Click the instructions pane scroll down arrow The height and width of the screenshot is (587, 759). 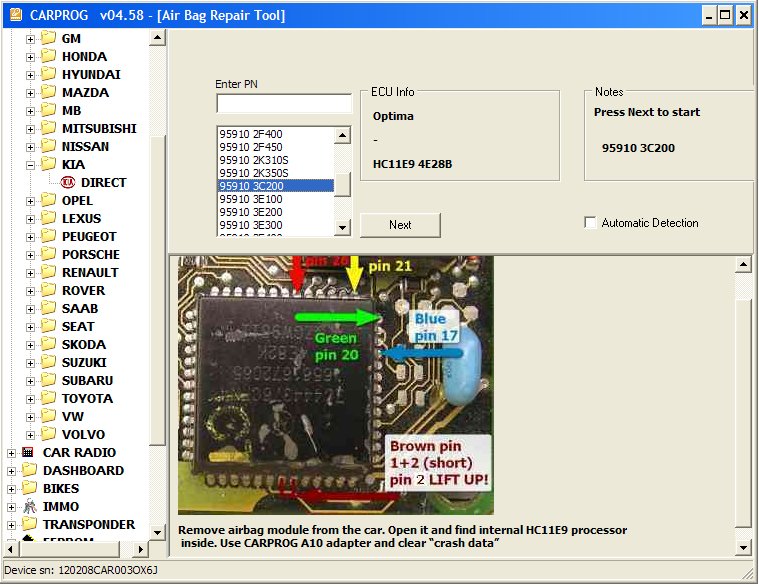(743, 547)
